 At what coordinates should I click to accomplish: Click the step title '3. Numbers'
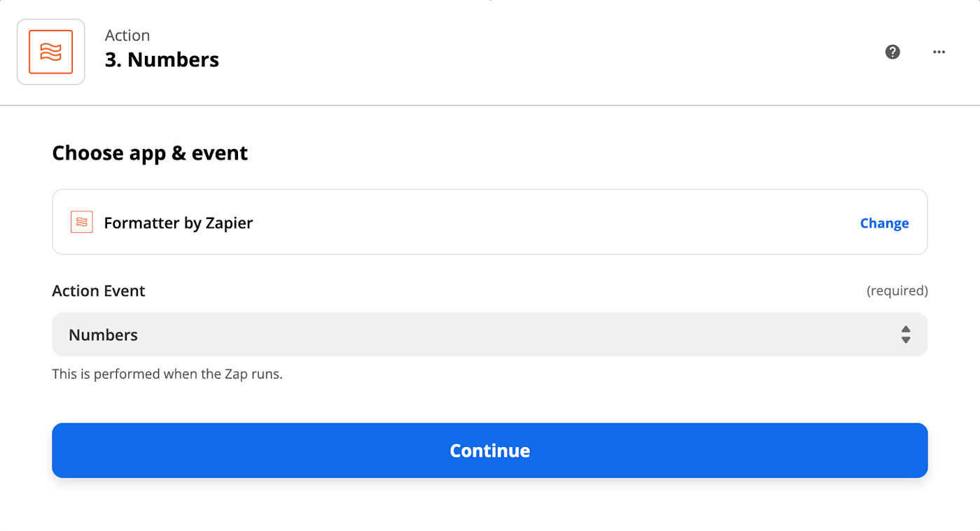coord(162,60)
